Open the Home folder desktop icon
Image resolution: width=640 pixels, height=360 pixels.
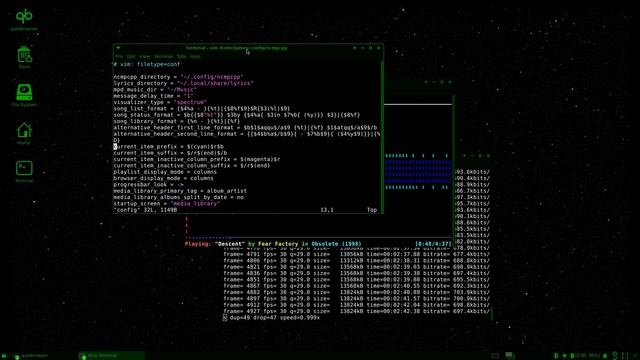point(24,133)
